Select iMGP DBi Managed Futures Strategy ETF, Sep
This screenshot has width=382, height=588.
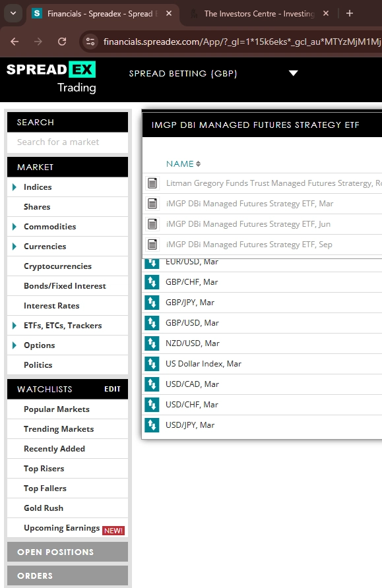click(249, 245)
